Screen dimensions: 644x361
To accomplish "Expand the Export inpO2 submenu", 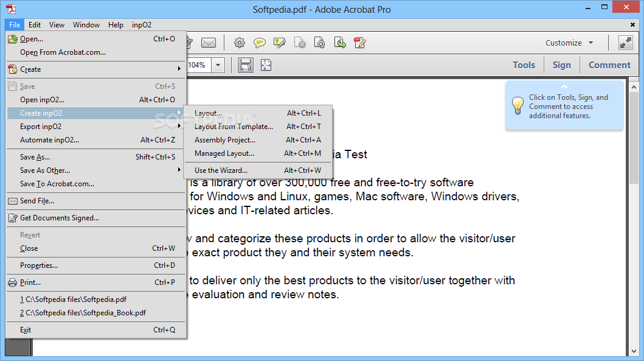I will pyautogui.click(x=95, y=126).
